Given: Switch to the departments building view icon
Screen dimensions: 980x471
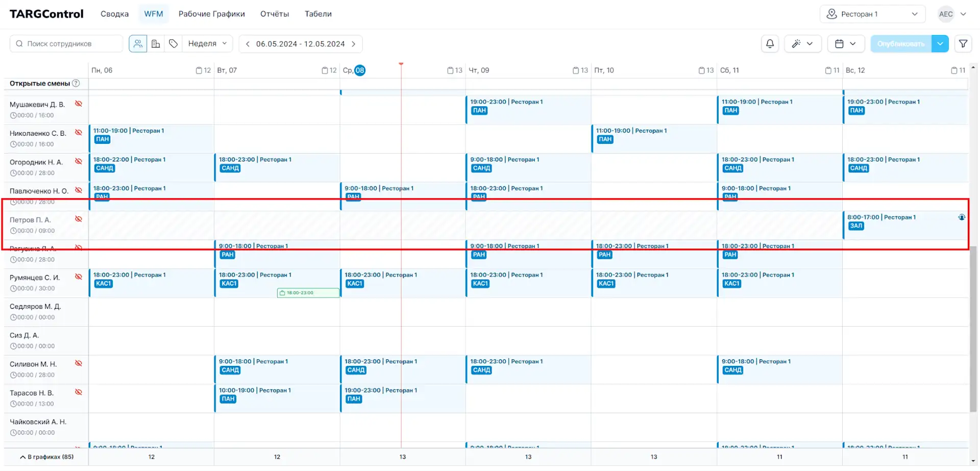Looking at the screenshot, I should (x=156, y=44).
